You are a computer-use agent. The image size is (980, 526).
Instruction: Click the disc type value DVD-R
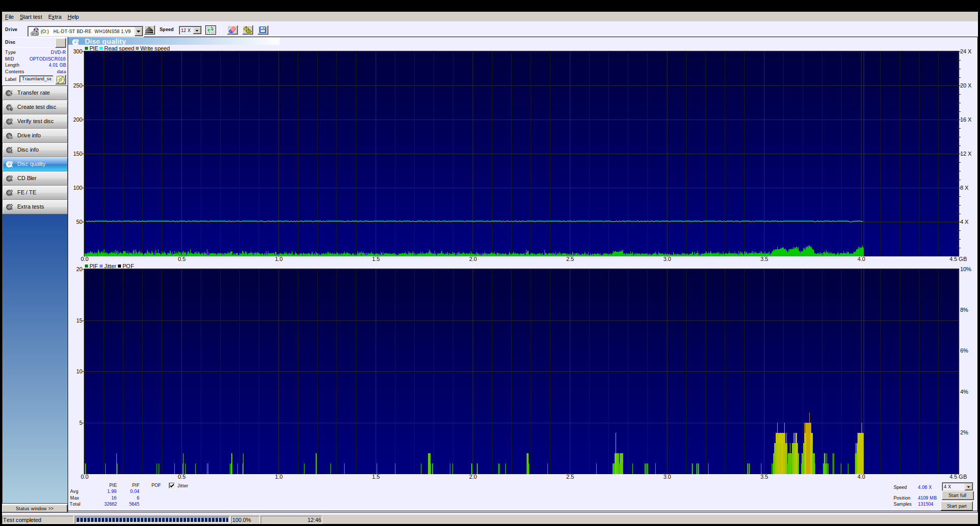click(x=58, y=52)
